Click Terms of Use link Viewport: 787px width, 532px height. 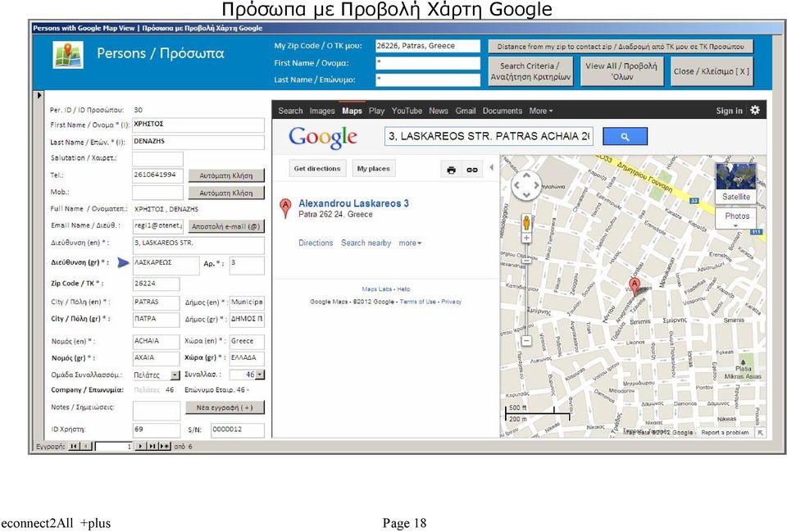point(417,302)
